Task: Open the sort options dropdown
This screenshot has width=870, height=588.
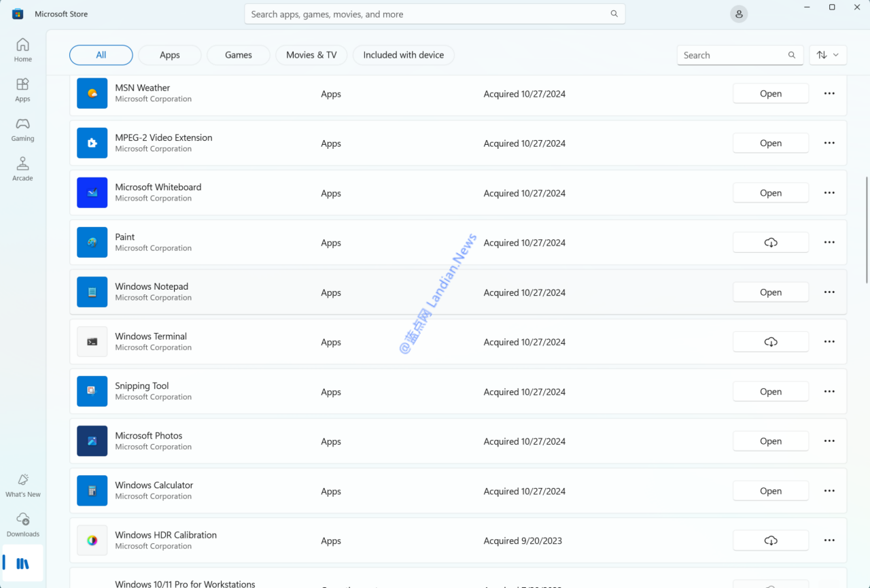Action: point(828,55)
